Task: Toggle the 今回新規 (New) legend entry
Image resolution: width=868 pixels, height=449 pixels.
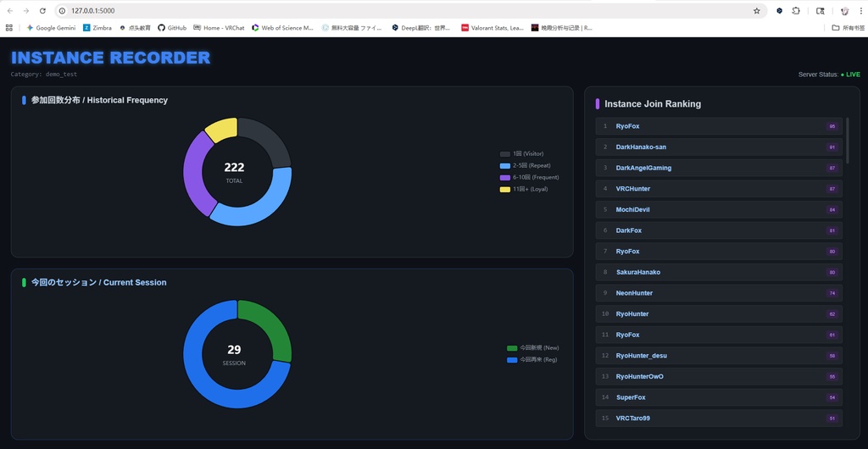Action: (533, 348)
